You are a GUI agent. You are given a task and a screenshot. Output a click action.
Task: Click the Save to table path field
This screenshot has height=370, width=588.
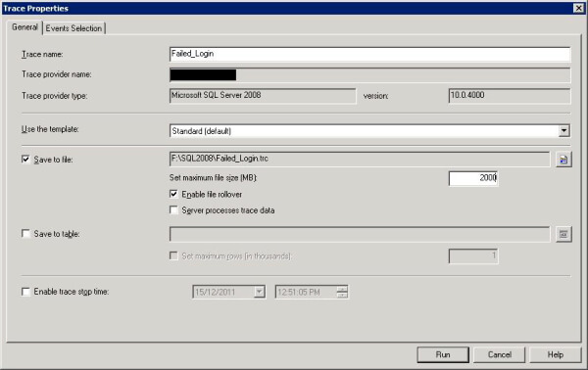(360, 234)
